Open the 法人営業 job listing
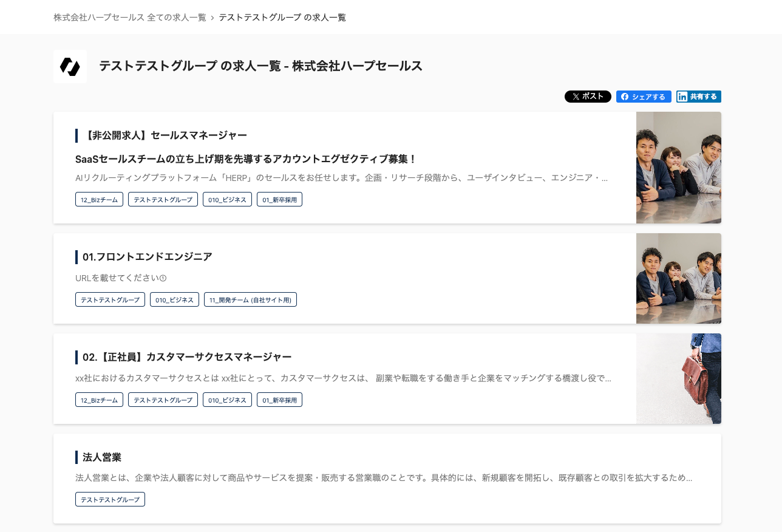 tap(102, 457)
